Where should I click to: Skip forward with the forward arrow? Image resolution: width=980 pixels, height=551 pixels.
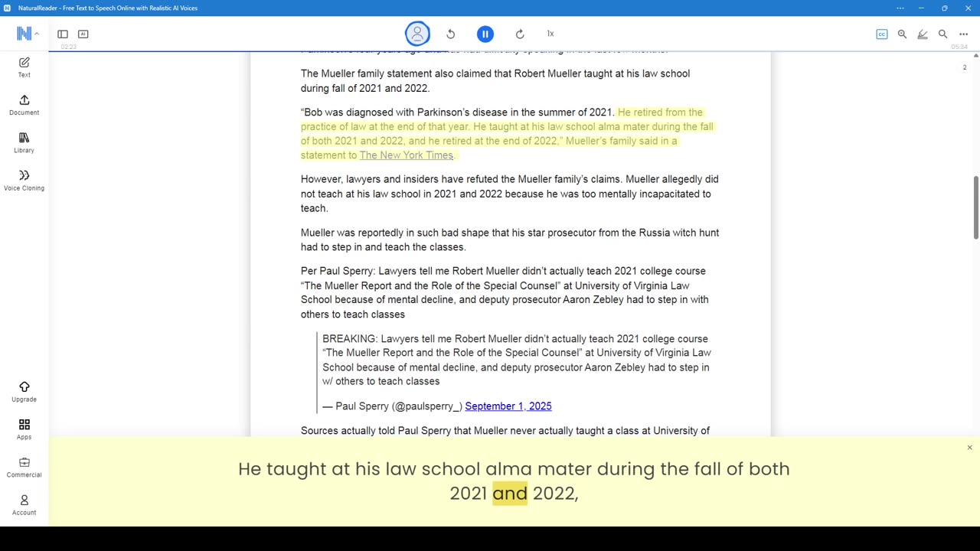[520, 34]
